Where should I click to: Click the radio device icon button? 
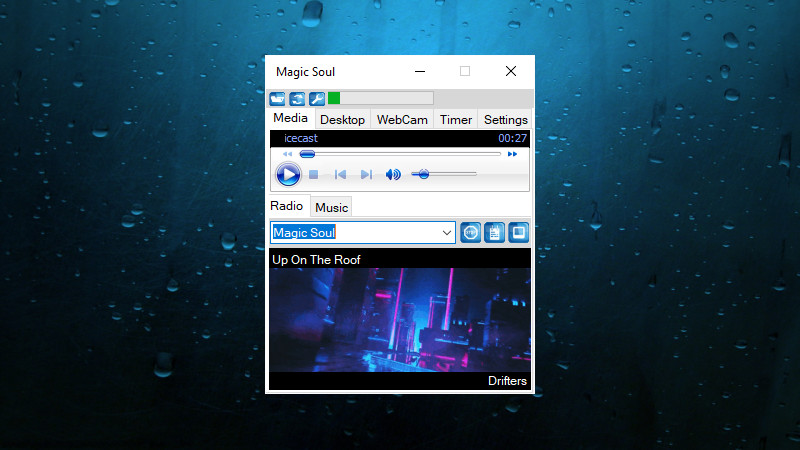coord(494,233)
